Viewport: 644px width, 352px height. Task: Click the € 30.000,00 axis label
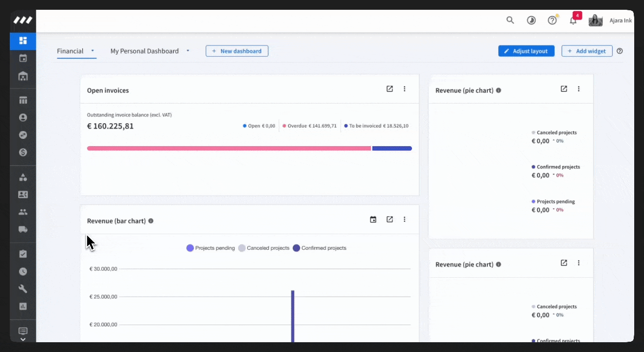click(103, 269)
